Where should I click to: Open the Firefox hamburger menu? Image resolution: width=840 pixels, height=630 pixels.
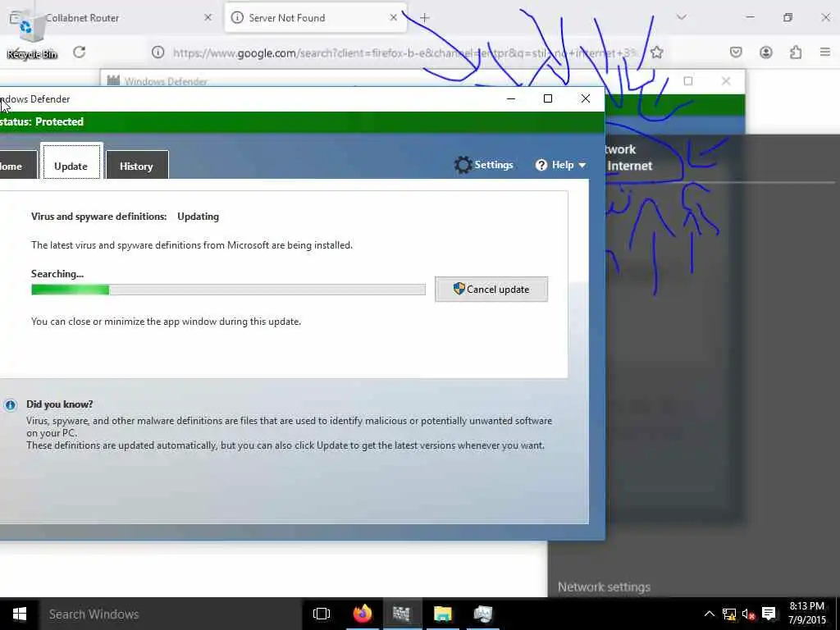pyautogui.click(x=825, y=52)
